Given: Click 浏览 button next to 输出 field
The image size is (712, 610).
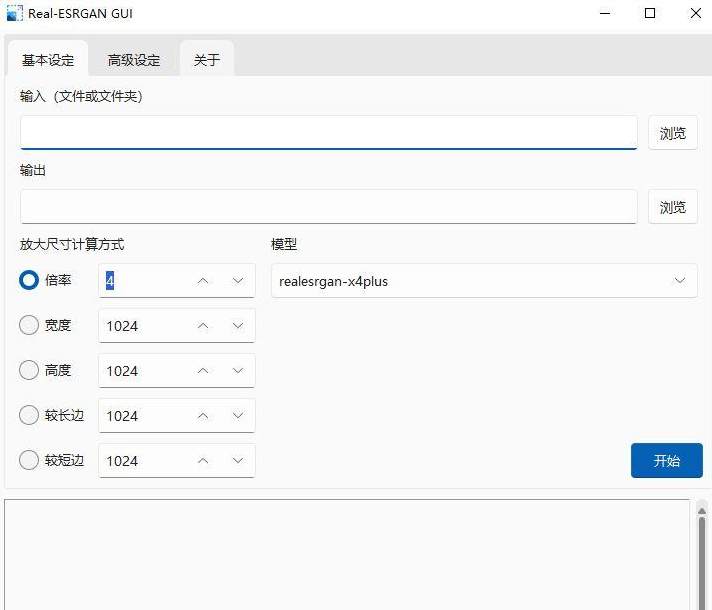Looking at the screenshot, I should (x=672, y=207).
